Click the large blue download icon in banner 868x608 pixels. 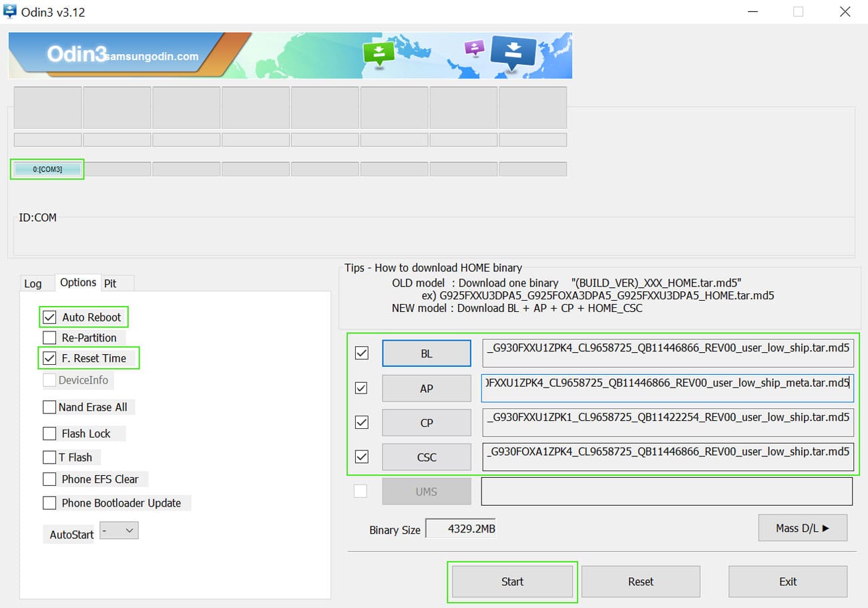point(513,51)
